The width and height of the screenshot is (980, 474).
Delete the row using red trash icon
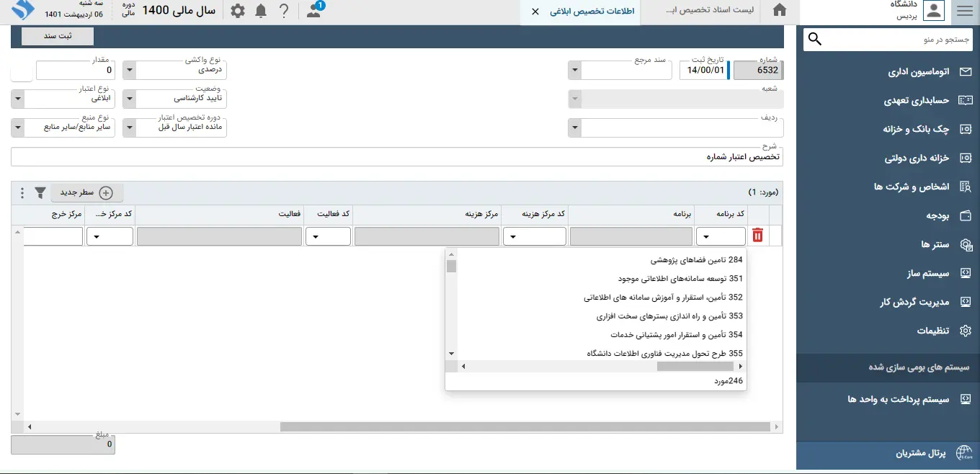point(757,236)
